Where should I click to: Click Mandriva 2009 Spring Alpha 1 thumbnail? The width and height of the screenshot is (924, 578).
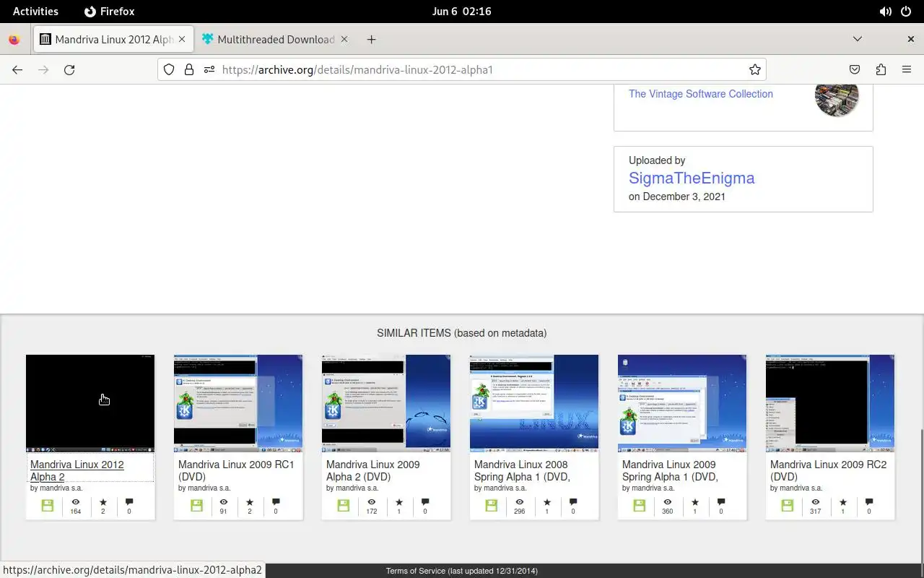coord(682,403)
